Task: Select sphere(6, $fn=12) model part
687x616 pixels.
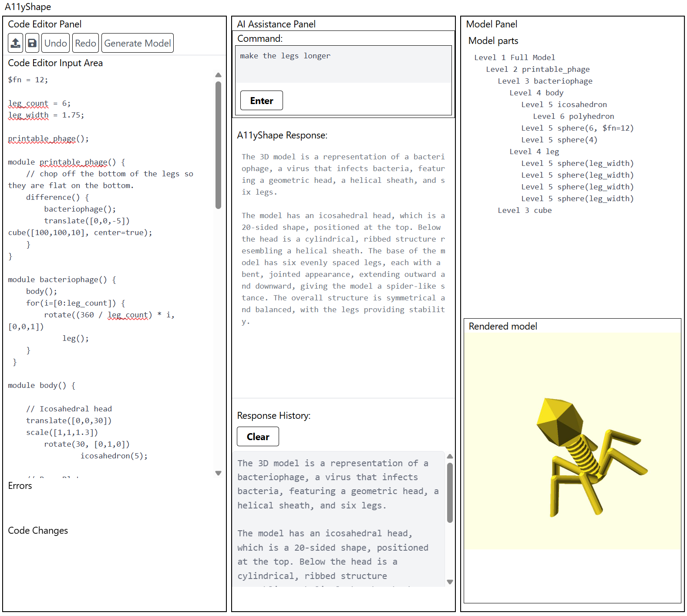Action: click(x=577, y=128)
